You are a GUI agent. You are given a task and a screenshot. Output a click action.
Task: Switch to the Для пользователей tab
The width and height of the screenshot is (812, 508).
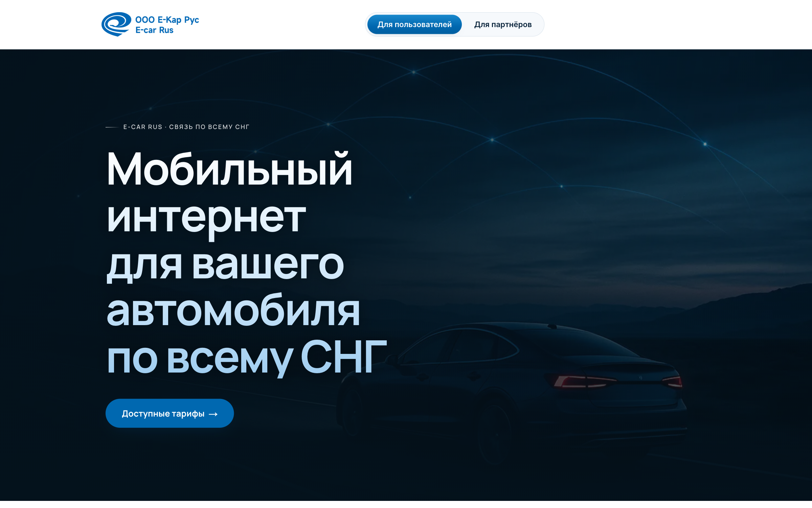coord(414,24)
